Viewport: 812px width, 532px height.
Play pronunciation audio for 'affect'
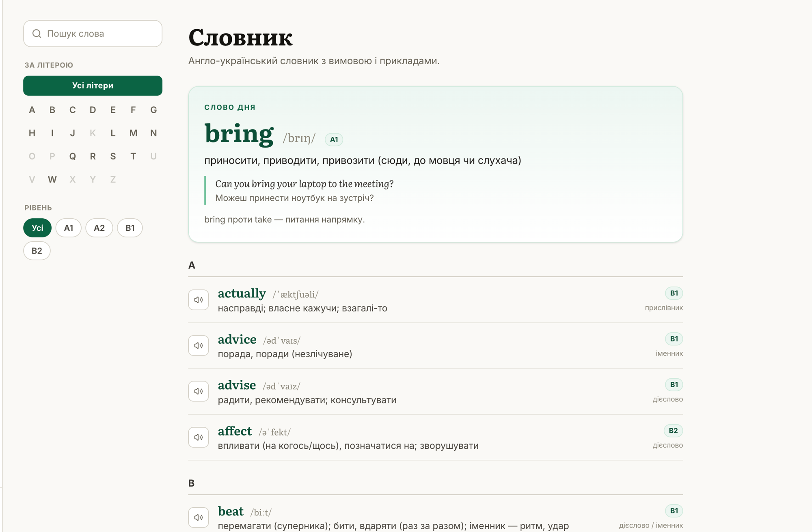pyautogui.click(x=199, y=437)
